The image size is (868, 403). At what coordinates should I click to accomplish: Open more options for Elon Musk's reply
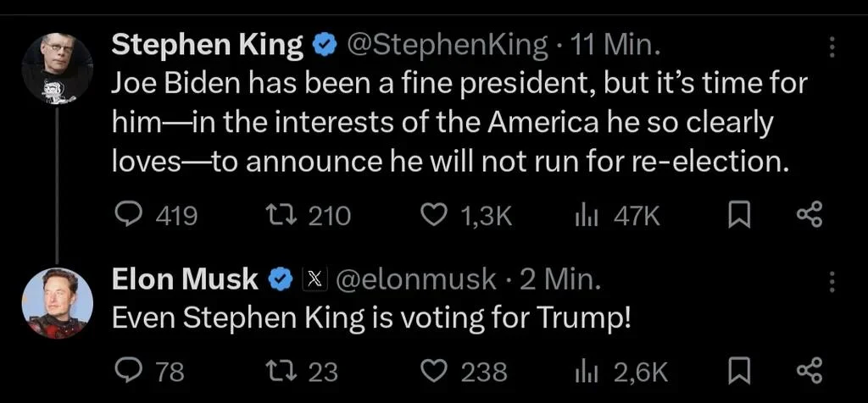pyautogui.click(x=832, y=282)
